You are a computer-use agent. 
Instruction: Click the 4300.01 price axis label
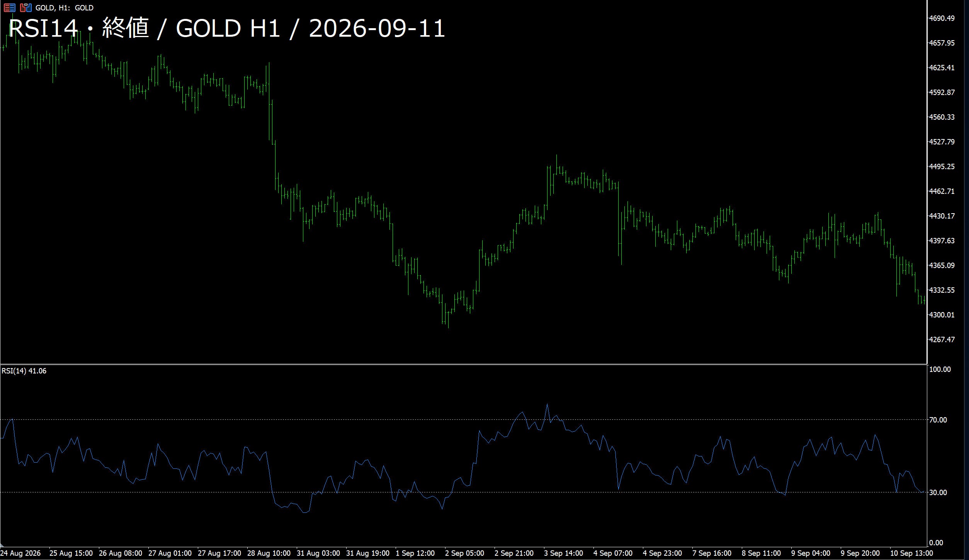pos(942,315)
